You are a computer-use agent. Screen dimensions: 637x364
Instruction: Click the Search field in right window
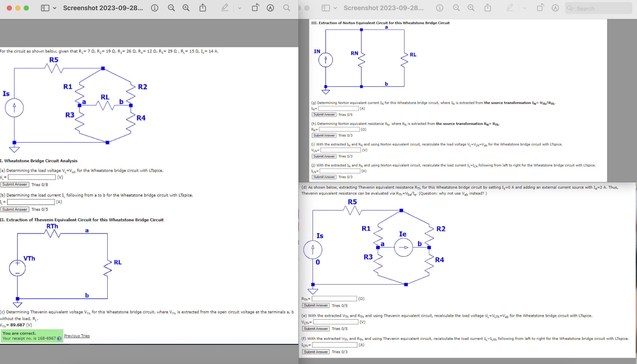point(598,8)
